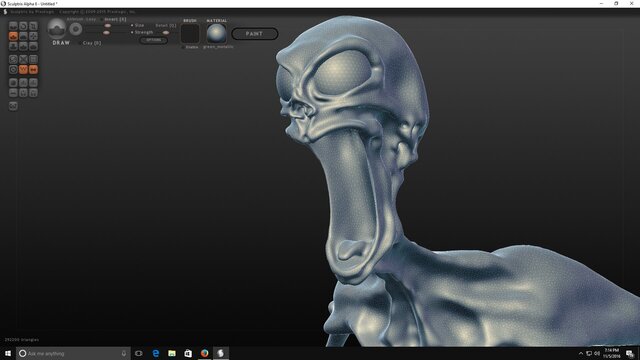
Task: Toggle the Airbrush option
Action: (x=75, y=19)
